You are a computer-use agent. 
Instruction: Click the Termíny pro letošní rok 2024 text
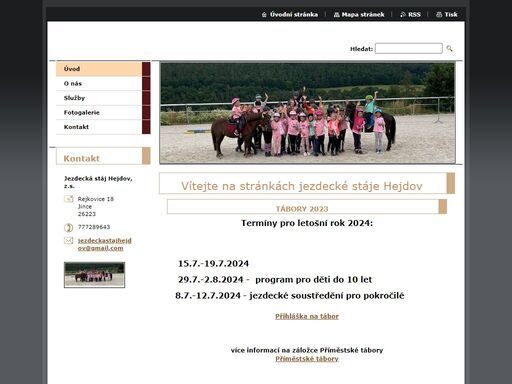click(x=307, y=223)
